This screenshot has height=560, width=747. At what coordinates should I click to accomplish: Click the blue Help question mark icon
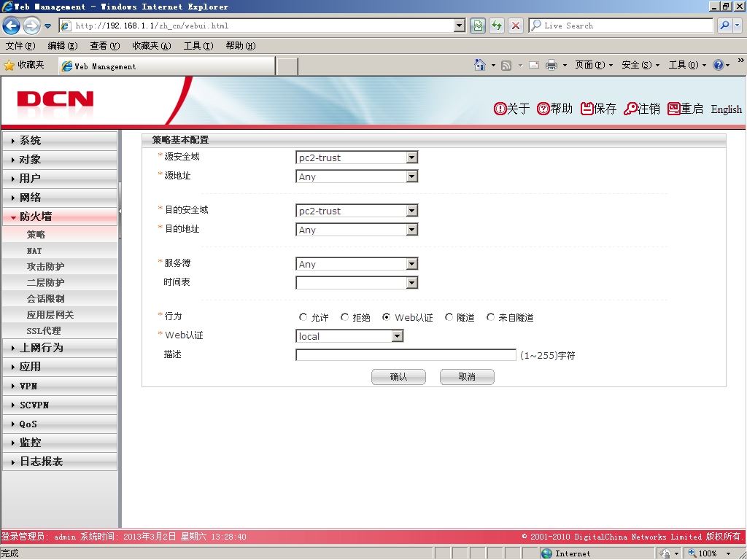[x=719, y=65]
